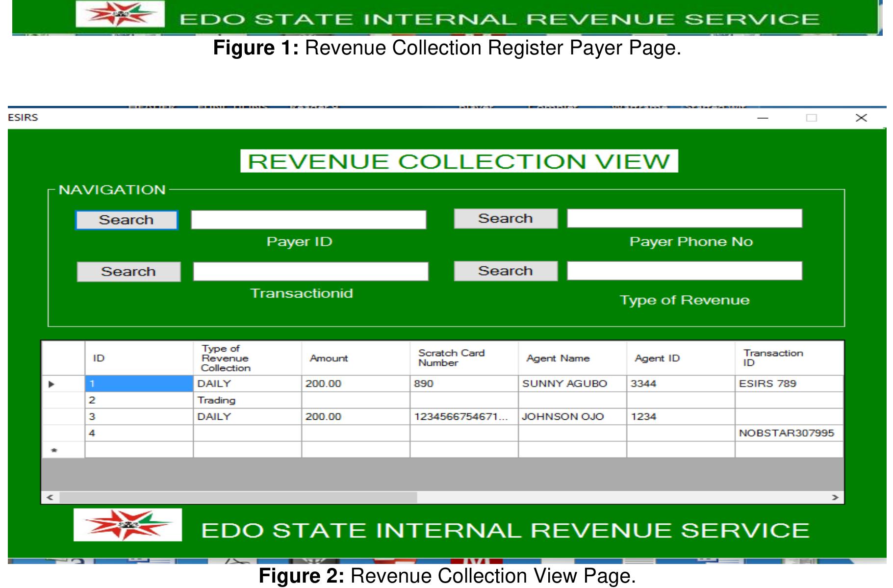The width and height of the screenshot is (893, 588).
Task: Select the row pointer arrow for row 1
Action: coord(63,384)
